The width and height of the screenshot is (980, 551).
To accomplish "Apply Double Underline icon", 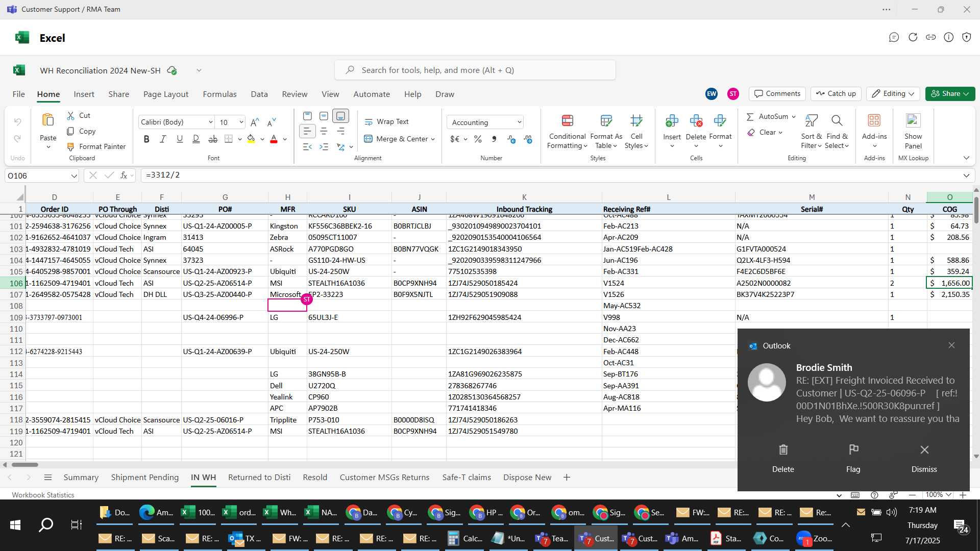I will coord(196,139).
